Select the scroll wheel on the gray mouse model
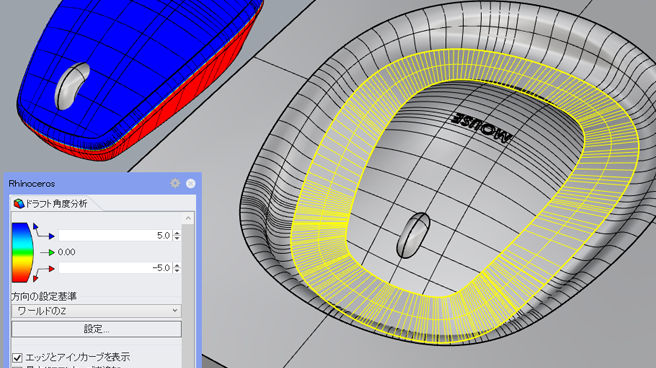The image size is (656, 368). tap(413, 235)
